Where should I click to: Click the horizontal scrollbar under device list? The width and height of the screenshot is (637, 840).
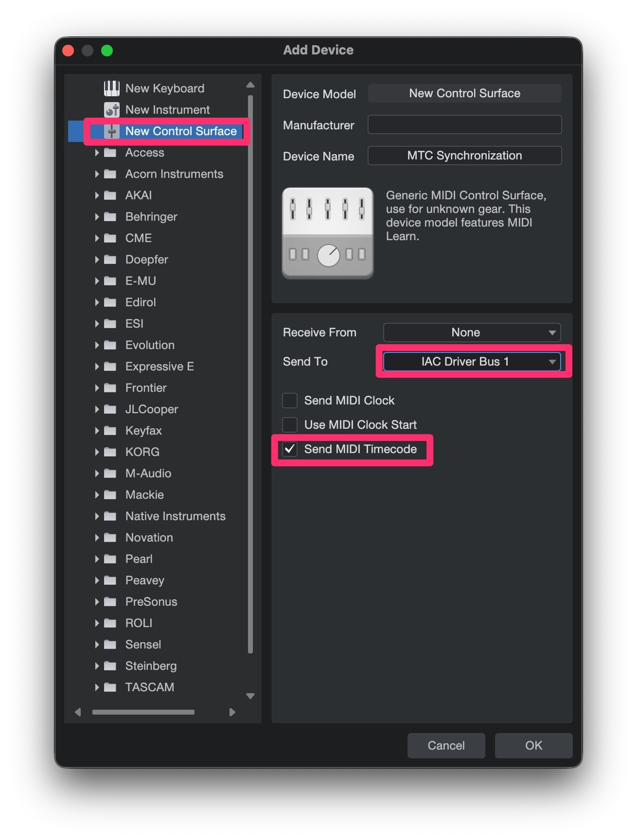143,712
